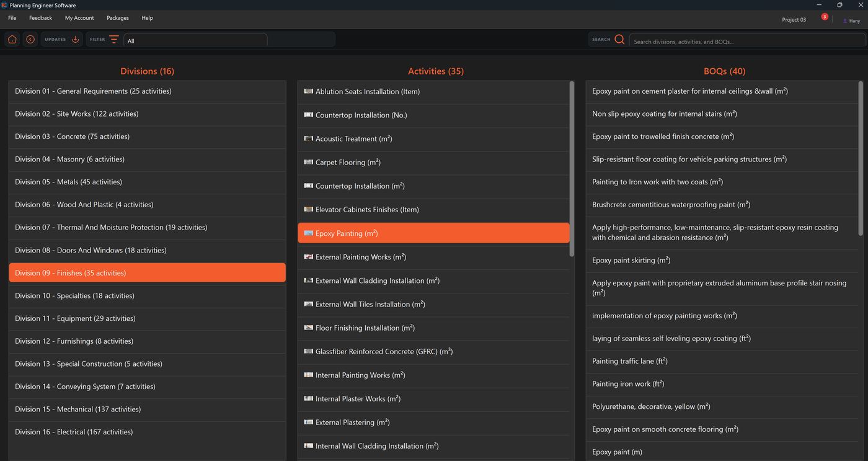
Task: Click the Carpet Flooring activity thumbnail icon
Action: pyautogui.click(x=308, y=162)
